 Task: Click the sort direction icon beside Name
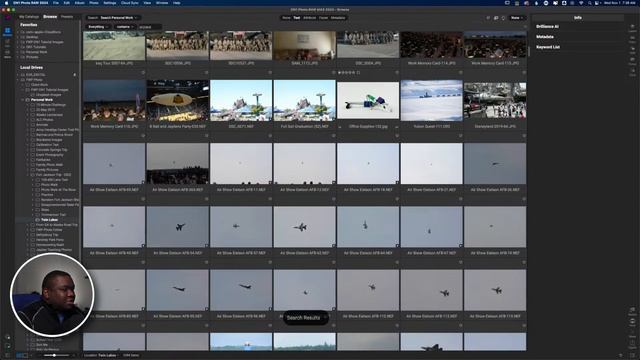(503, 18)
